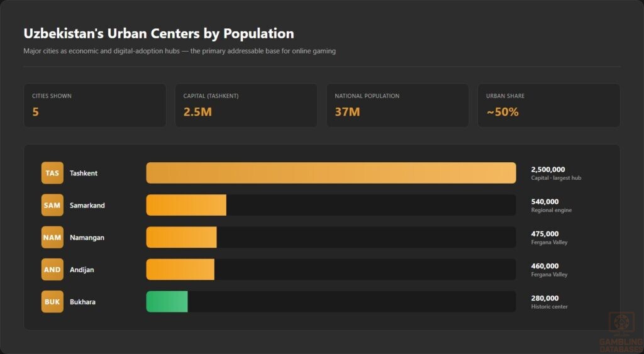Click the 2,500,000 population value
The width and height of the screenshot is (644, 354).
(548, 169)
